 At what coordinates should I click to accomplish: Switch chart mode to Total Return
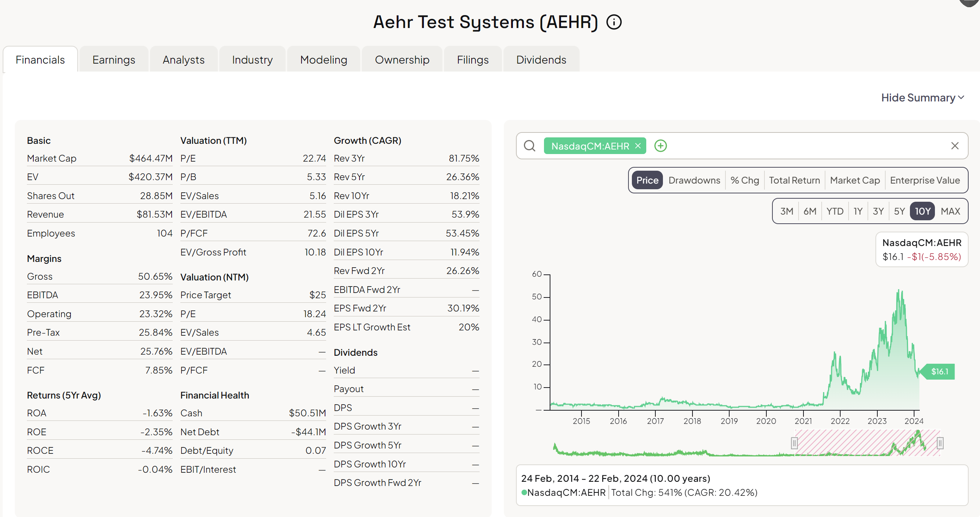(794, 180)
